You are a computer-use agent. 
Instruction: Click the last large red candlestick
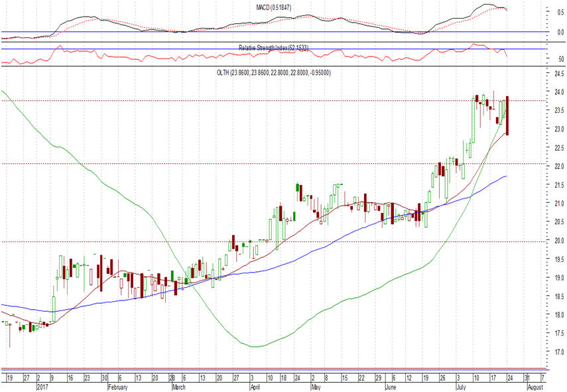point(507,116)
